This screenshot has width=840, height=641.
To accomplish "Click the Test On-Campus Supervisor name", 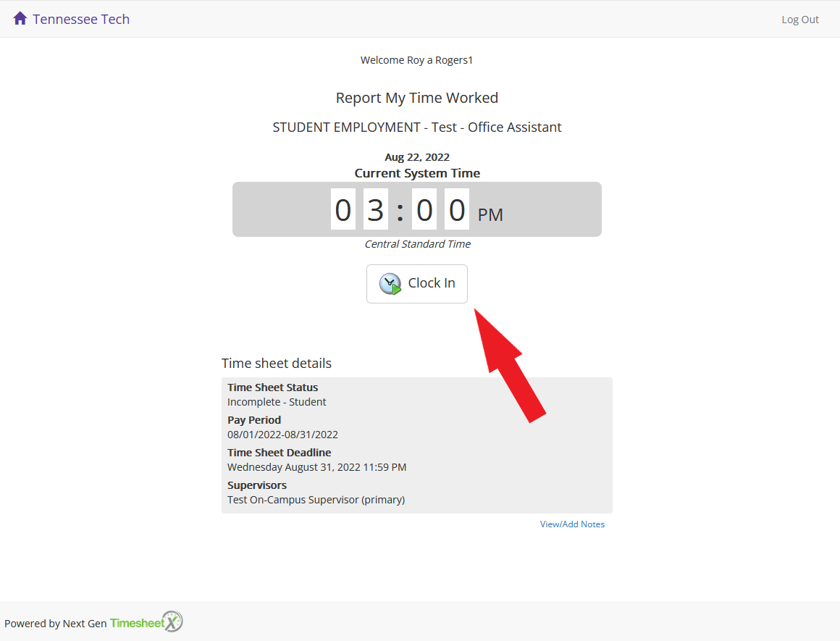I will tap(316, 500).
